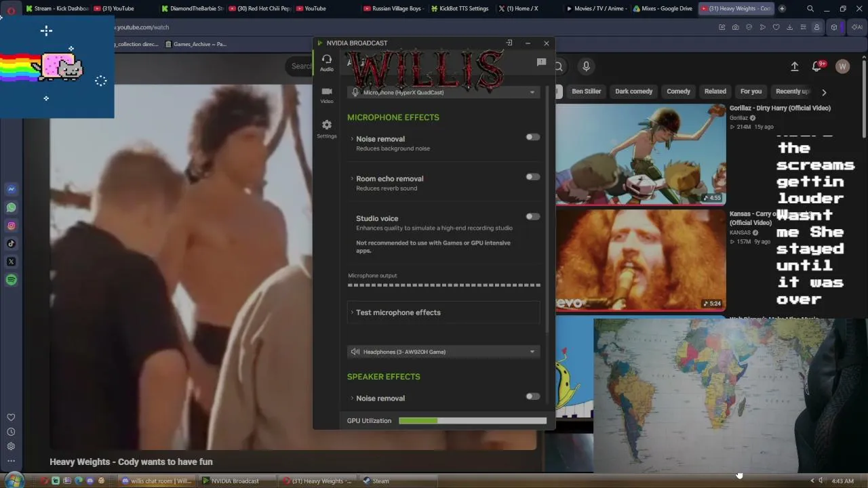Viewport: 868px width, 488px height.
Task: Click the Opera downloads icon in address bar
Action: tap(789, 27)
